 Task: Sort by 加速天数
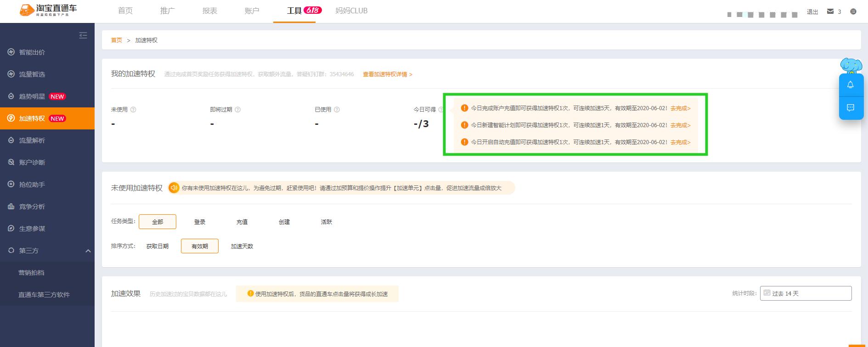[x=242, y=246]
